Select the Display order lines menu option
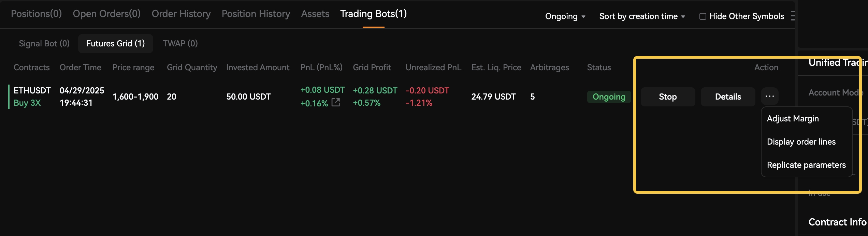868x236 pixels. [x=801, y=142]
